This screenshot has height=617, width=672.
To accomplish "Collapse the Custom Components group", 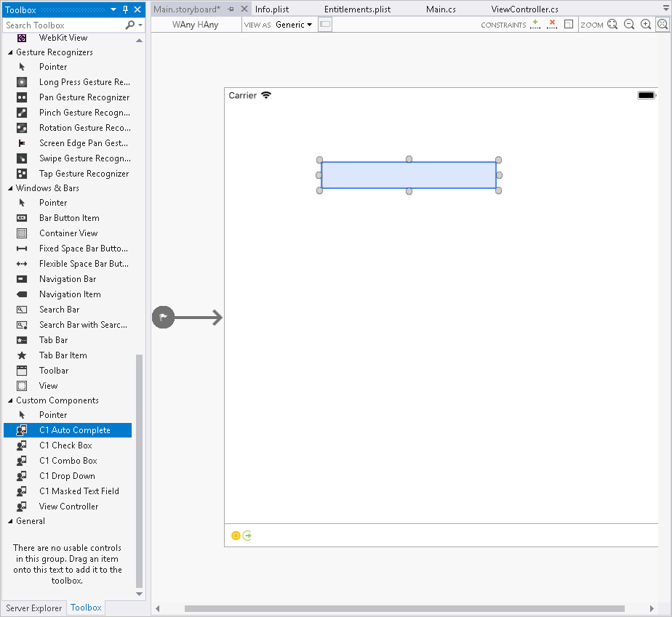I will click(x=10, y=400).
